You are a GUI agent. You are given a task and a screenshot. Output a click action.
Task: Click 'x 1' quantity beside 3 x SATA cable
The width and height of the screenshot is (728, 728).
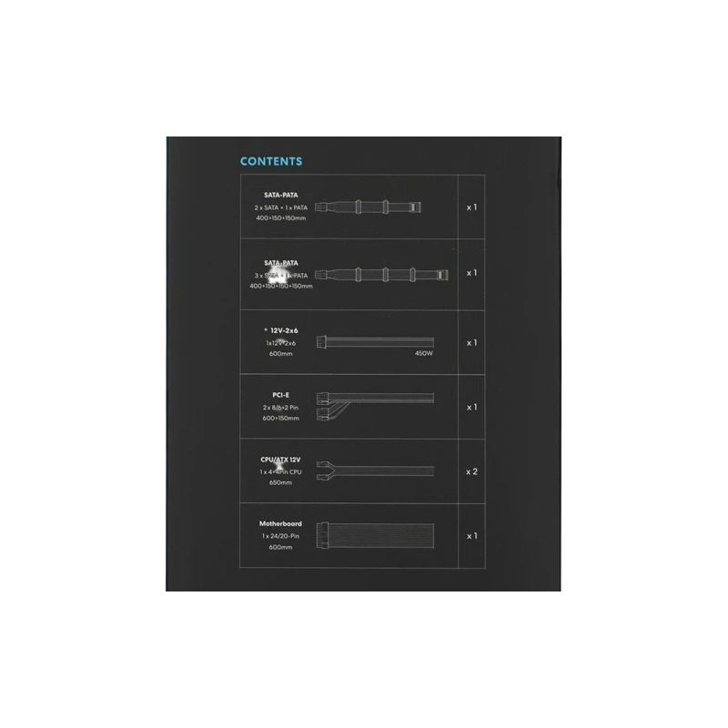pos(471,273)
